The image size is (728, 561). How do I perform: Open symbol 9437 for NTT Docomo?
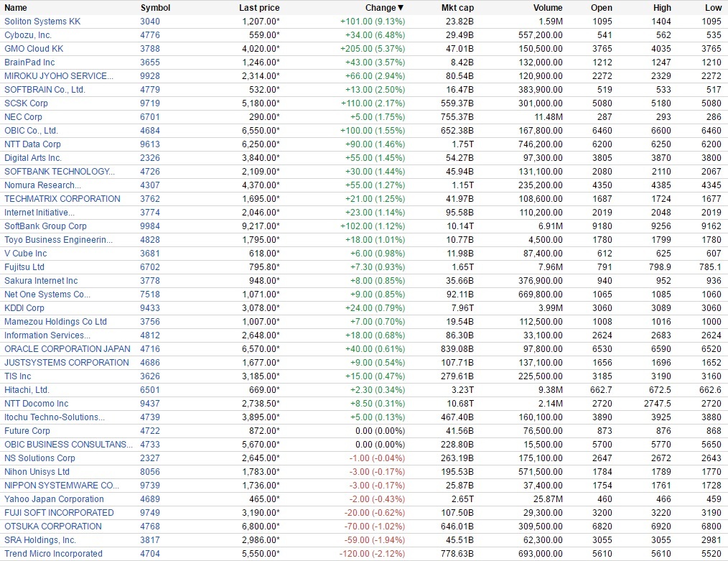(x=149, y=404)
